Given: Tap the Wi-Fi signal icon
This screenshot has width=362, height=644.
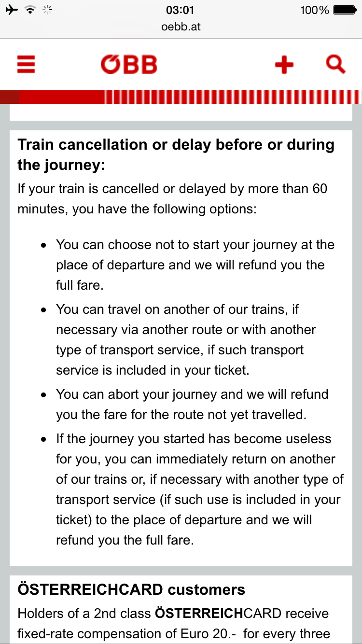Looking at the screenshot, I should [x=30, y=10].
